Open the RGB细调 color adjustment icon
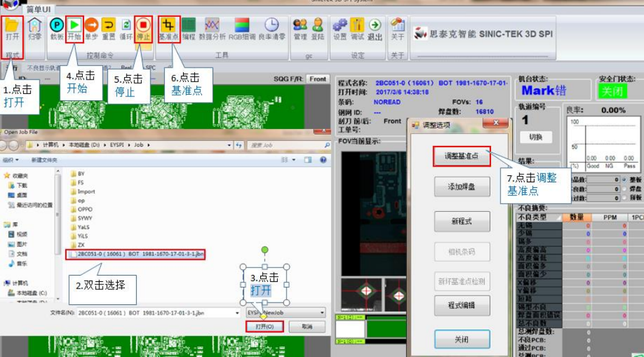Viewport: 644px width, 357px height. tap(242, 29)
